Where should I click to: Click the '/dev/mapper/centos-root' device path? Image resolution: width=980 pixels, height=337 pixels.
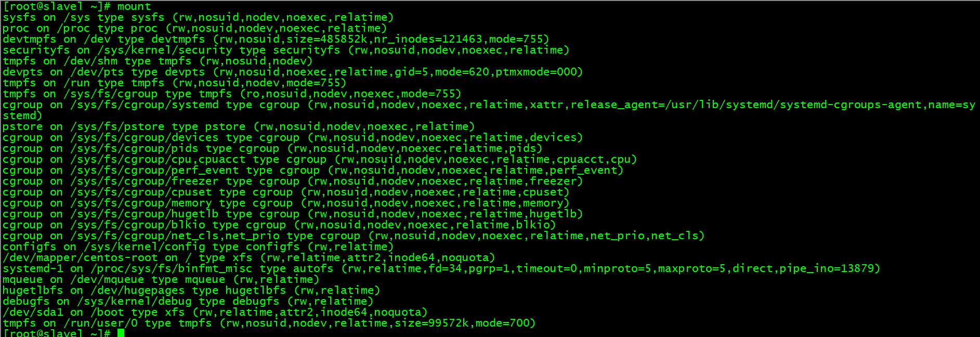pos(80,257)
